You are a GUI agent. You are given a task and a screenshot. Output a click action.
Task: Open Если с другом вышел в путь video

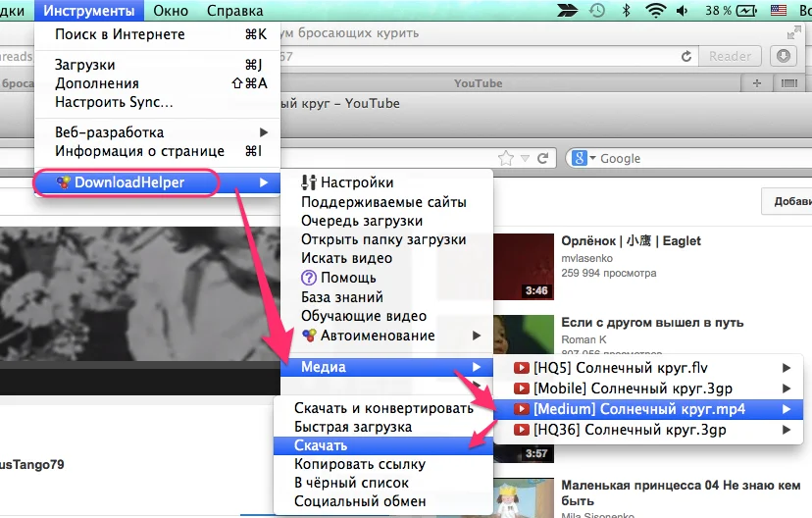(652, 322)
